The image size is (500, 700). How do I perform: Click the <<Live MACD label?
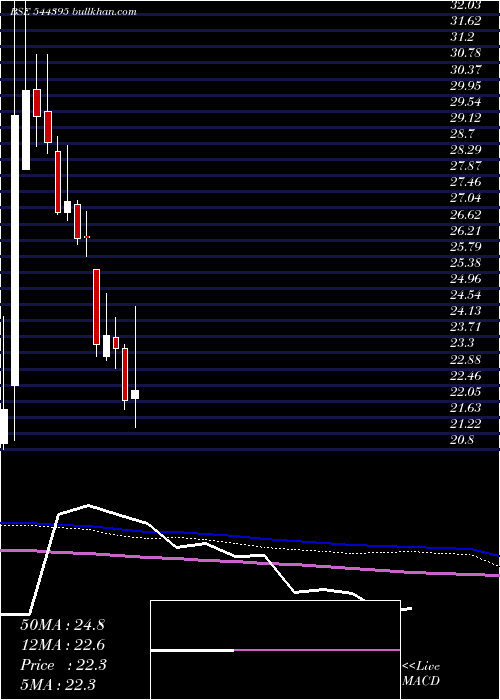[421, 673]
